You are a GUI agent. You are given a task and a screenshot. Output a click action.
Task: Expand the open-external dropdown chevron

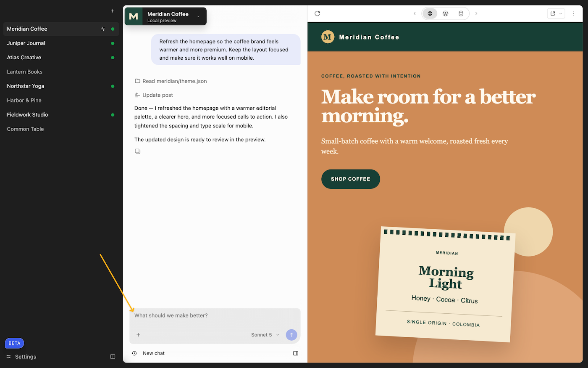561,13
